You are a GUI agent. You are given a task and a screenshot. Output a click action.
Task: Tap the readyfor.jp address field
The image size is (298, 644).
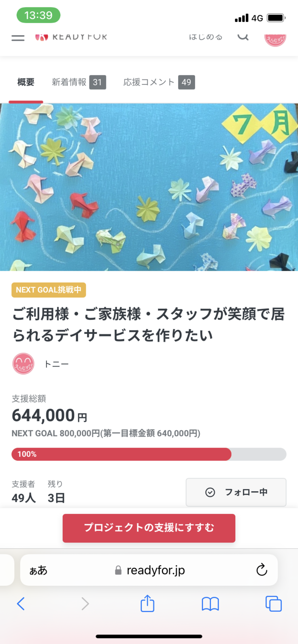pyautogui.click(x=155, y=570)
